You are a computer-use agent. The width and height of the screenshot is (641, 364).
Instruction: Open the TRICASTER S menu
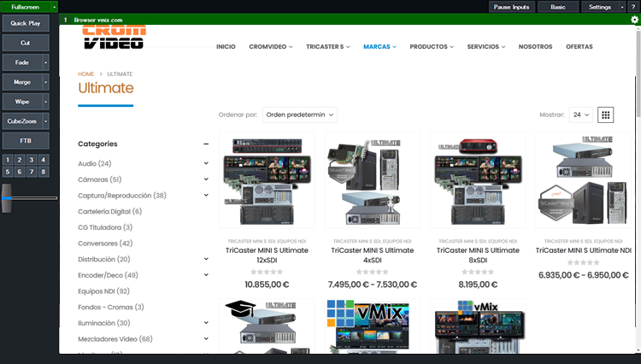[328, 47]
